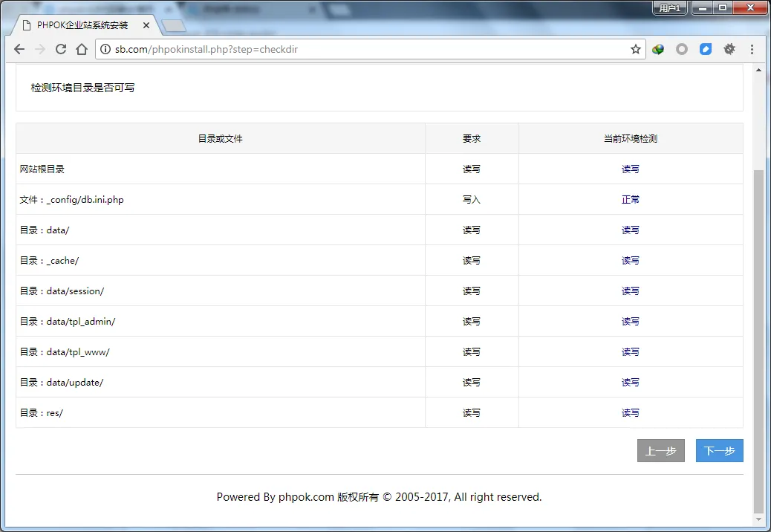The width and height of the screenshot is (771, 532).
Task: Open the Chrome three-dot menu
Action: [x=752, y=49]
